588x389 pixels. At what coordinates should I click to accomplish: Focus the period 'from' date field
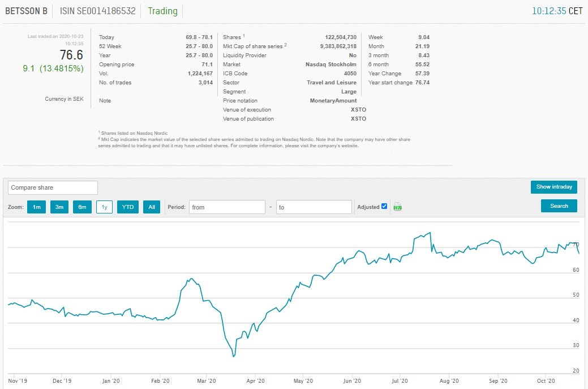pyautogui.click(x=227, y=207)
